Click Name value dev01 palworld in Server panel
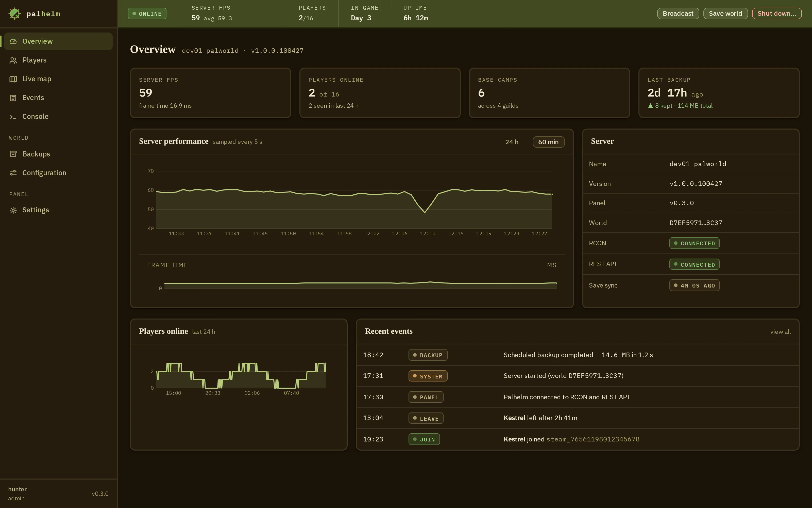This screenshot has width=812, height=508. pos(698,164)
